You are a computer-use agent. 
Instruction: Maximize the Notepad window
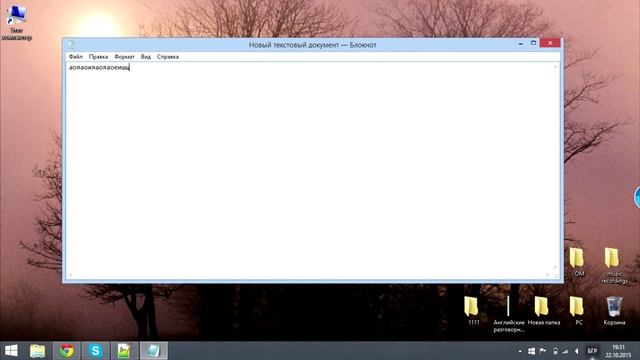coord(533,43)
